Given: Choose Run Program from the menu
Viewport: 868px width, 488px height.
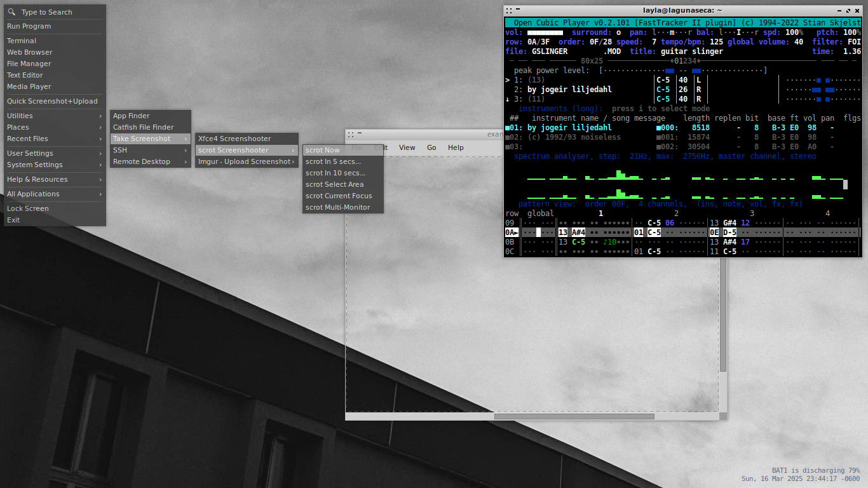Looking at the screenshot, I should (x=55, y=26).
